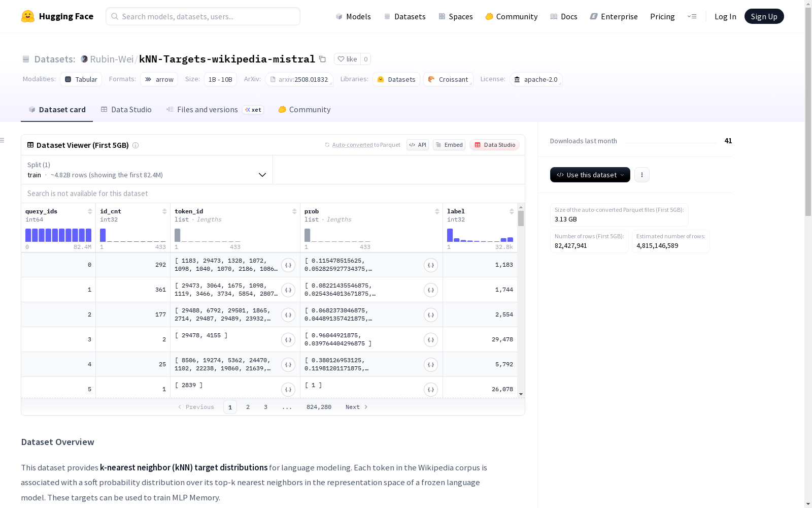Click the Dataset Viewer info icon

pyautogui.click(x=136, y=145)
